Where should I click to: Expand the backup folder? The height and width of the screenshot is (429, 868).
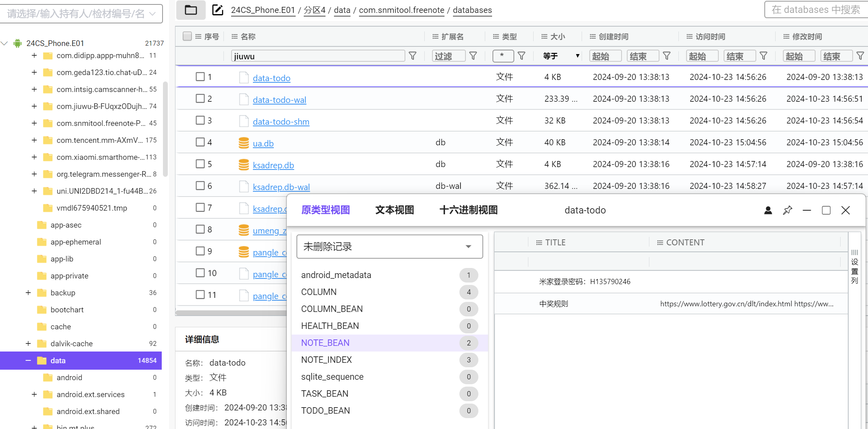coord(28,293)
